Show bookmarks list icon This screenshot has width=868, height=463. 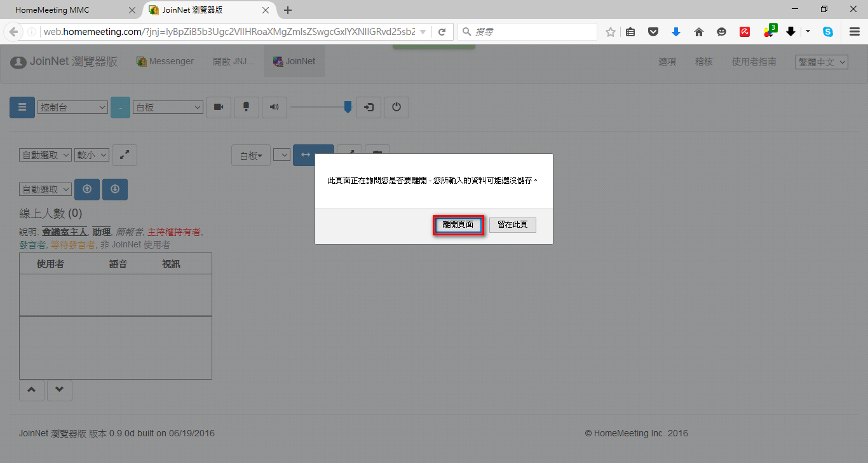click(630, 32)
